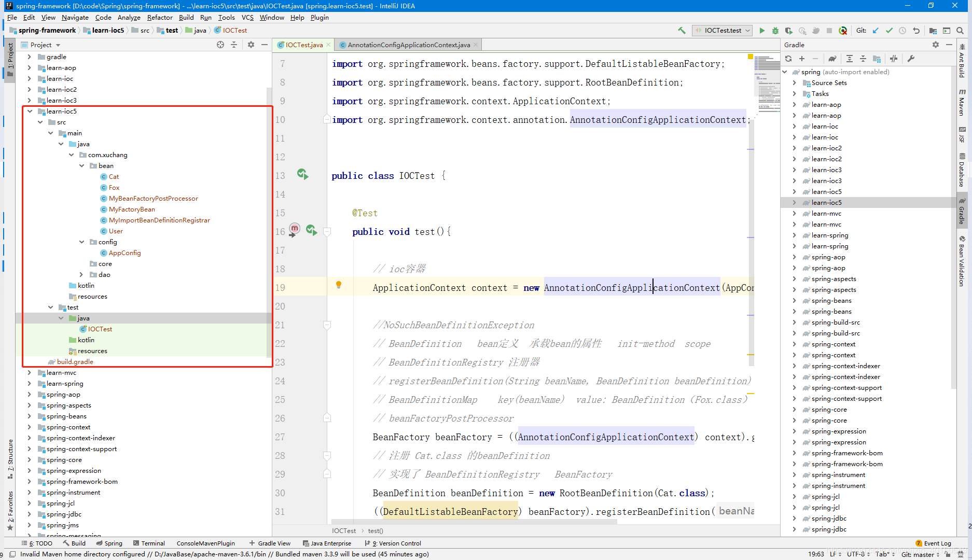Click the yellow intention lightbulb icon
This screenshot has width=972, height=560.
pos(339,285)
